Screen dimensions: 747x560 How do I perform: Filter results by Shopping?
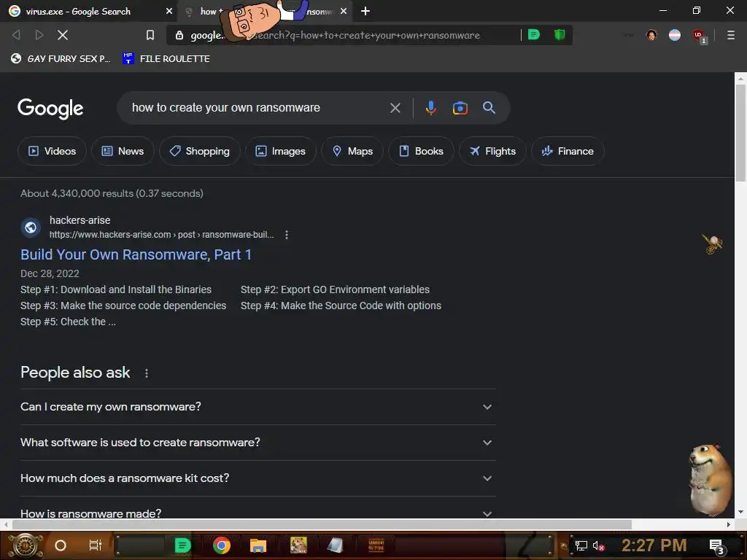(x=200, y=152)
